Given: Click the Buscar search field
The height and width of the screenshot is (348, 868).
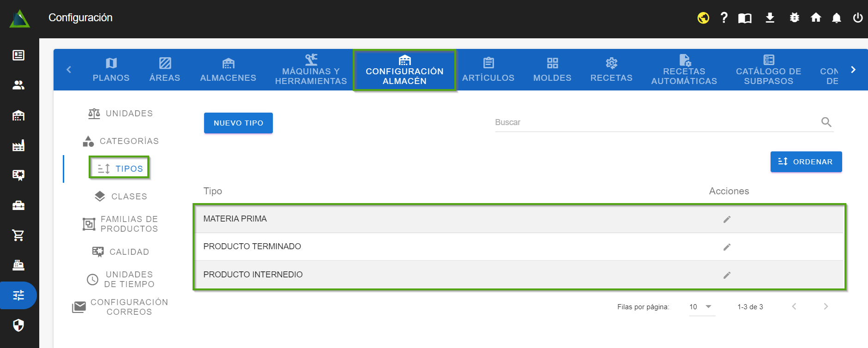Looking at the screenshot, I should click(x=656, y=122).
